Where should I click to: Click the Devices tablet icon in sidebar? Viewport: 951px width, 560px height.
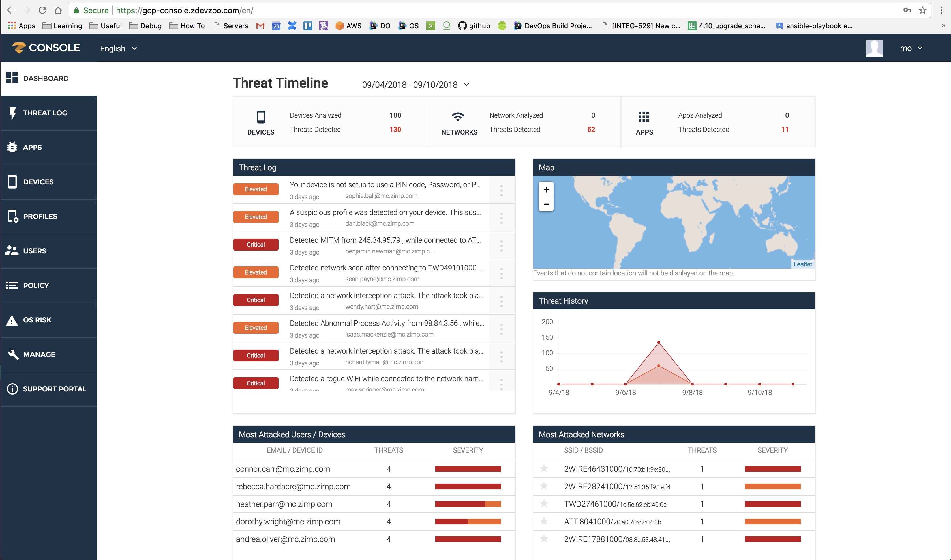[12, 182]
